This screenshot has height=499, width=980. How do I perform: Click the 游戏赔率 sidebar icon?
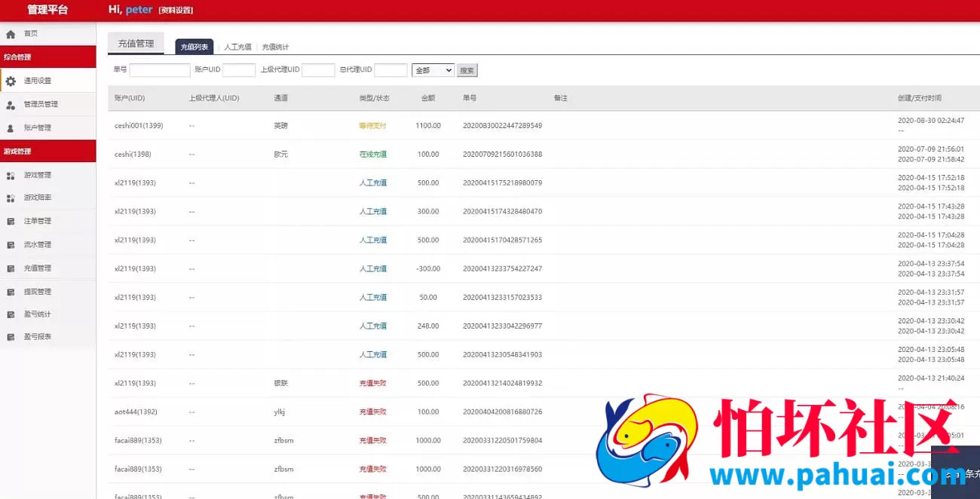tap(12, 197)
